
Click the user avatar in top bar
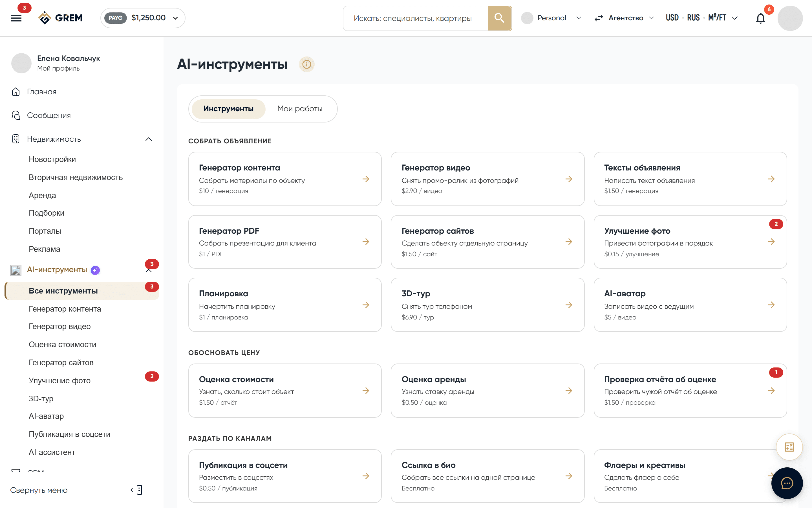point(790,18)
